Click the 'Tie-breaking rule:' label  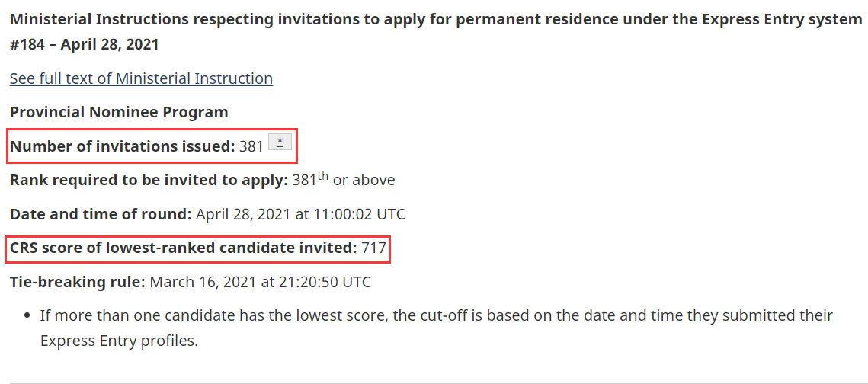[x=77, y=282]
